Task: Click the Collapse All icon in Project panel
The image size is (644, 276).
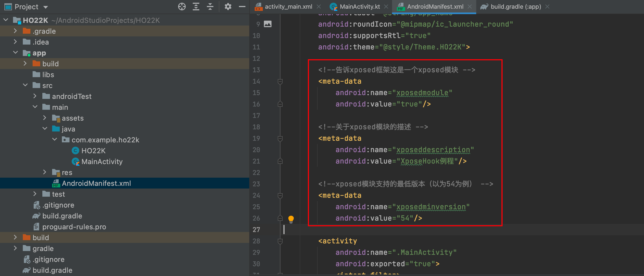Action: click(210, 7)
